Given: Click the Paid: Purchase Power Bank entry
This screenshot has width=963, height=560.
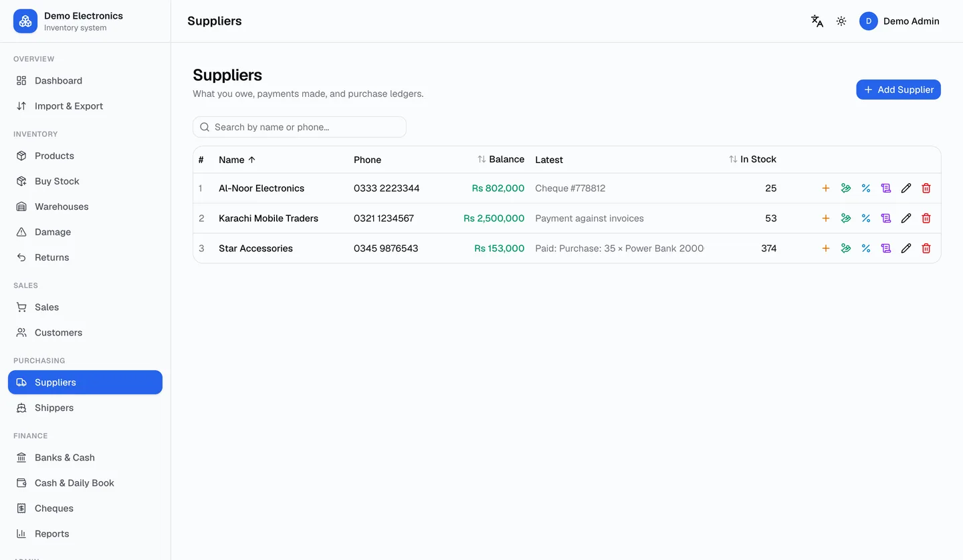Looking at the screenshot, I should coord(619,249).
